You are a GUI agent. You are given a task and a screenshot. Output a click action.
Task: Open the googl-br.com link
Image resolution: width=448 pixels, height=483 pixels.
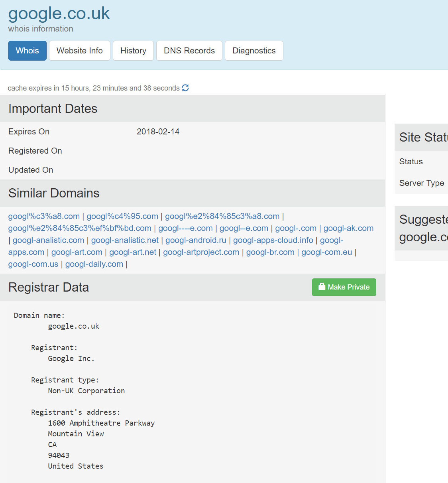(x=270, y=252)
